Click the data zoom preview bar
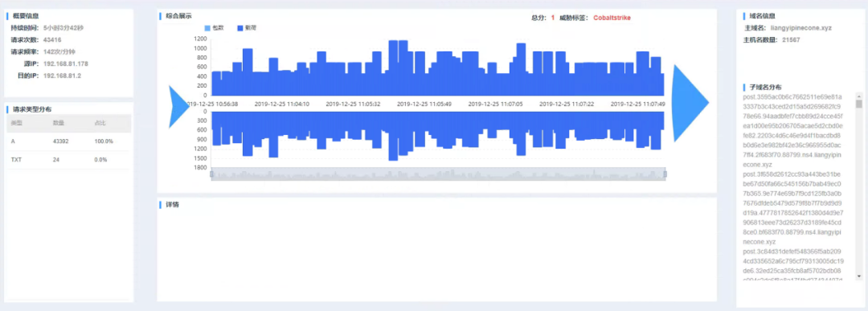Screen dimensions: 868x311 (438, 174)
